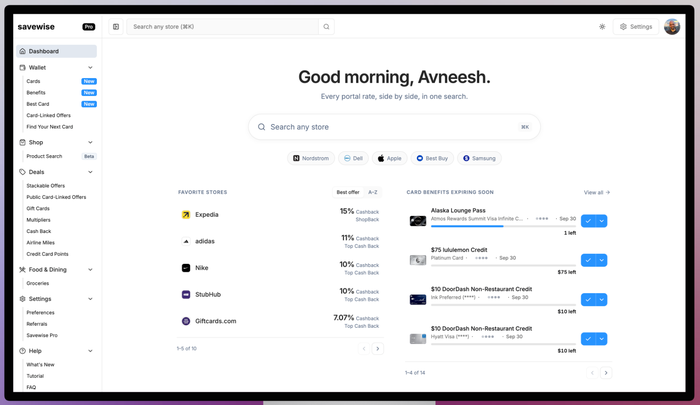Go to Dashboard in sidebar
The width and height of the screenshot is (700, 405).
[56, 51]
